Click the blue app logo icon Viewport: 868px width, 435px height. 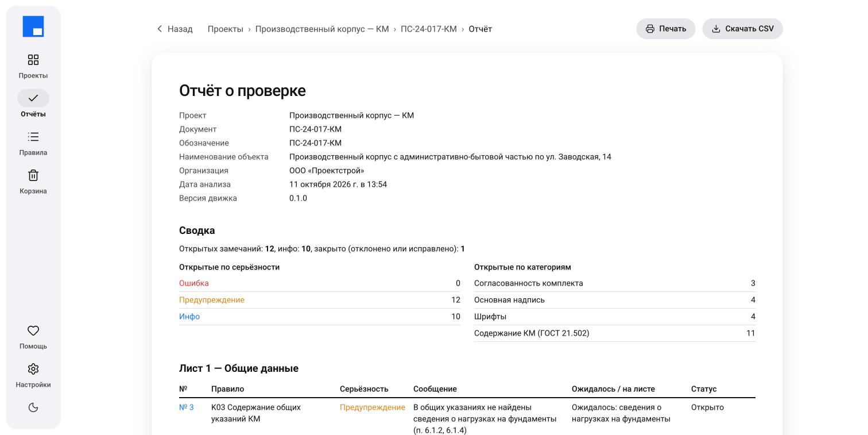33,26
